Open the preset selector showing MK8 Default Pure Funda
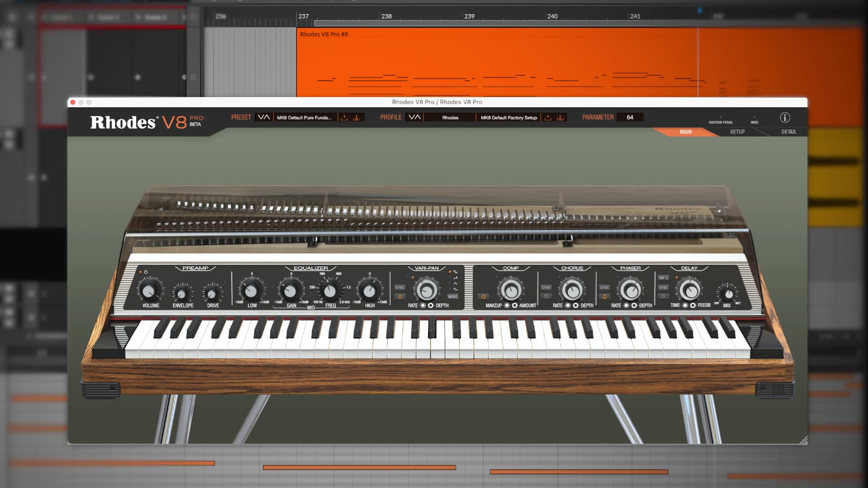Image resolution: width=868 pixels, height=488 pixels. 305,117
